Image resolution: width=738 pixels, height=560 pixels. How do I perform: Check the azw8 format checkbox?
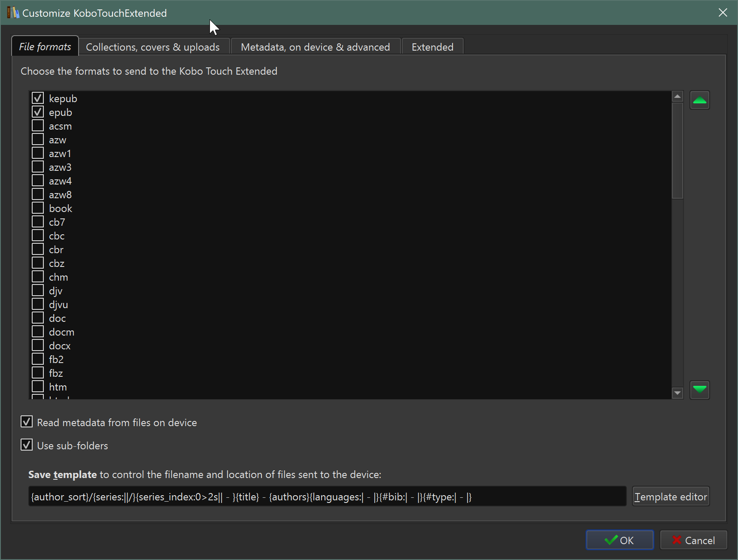38,194
